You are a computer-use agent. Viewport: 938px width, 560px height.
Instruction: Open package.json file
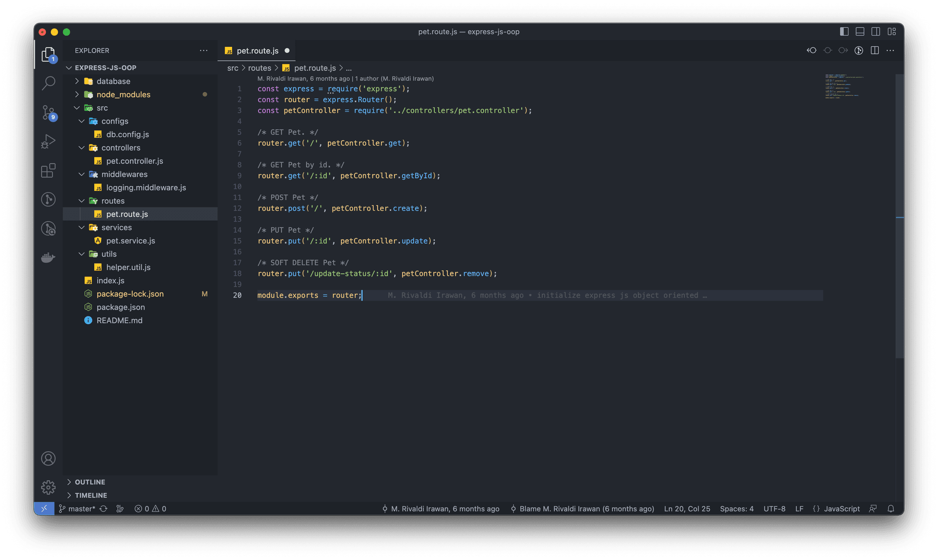121,307
